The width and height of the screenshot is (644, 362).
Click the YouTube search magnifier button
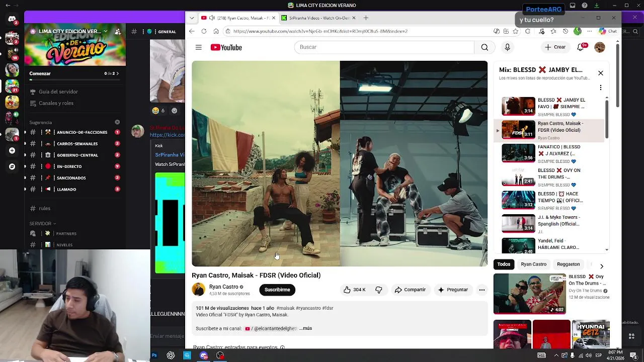point(485,47)
